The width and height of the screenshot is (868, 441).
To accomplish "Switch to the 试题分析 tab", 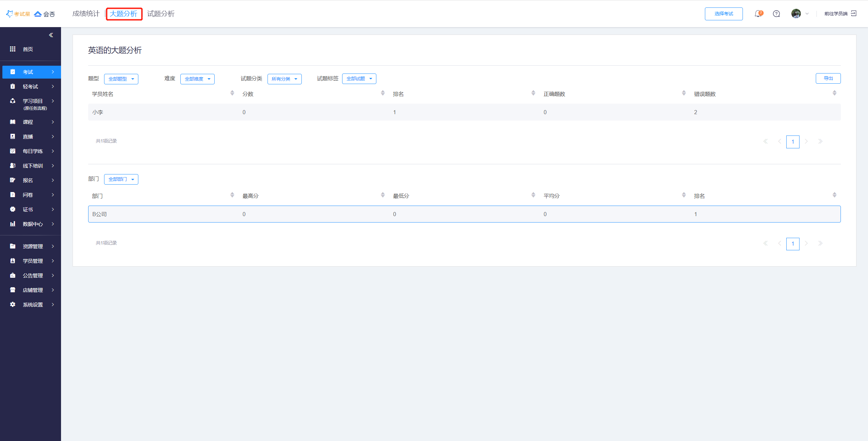I will [x=161, y=14].
